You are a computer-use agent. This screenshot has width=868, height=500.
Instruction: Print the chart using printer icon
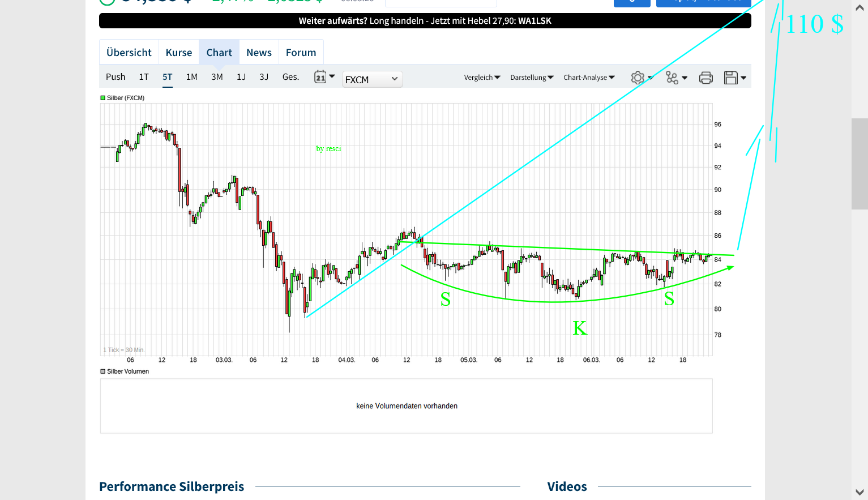click(705, 78)
